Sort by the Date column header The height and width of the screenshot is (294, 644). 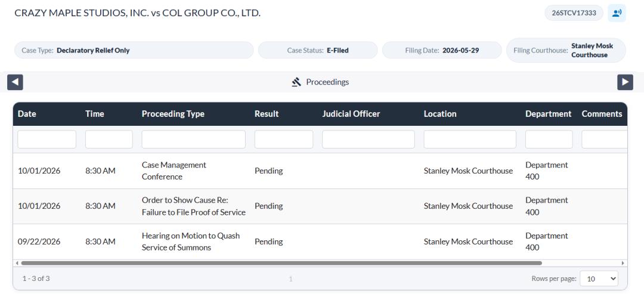27,114
